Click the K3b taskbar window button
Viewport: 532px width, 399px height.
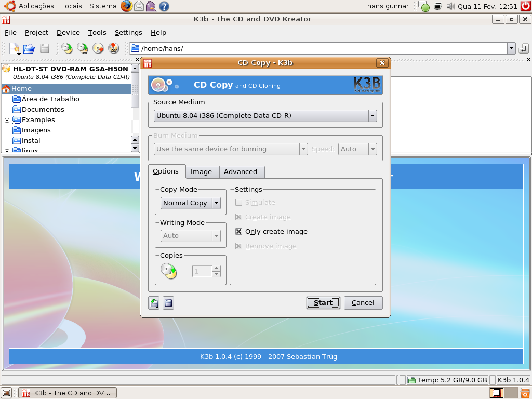click(x=68, y=393)
